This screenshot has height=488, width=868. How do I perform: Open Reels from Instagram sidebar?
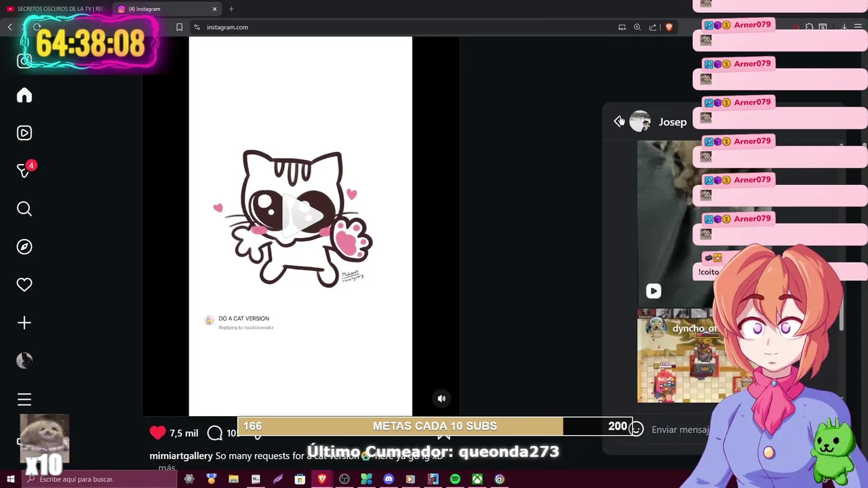point(24,133)
